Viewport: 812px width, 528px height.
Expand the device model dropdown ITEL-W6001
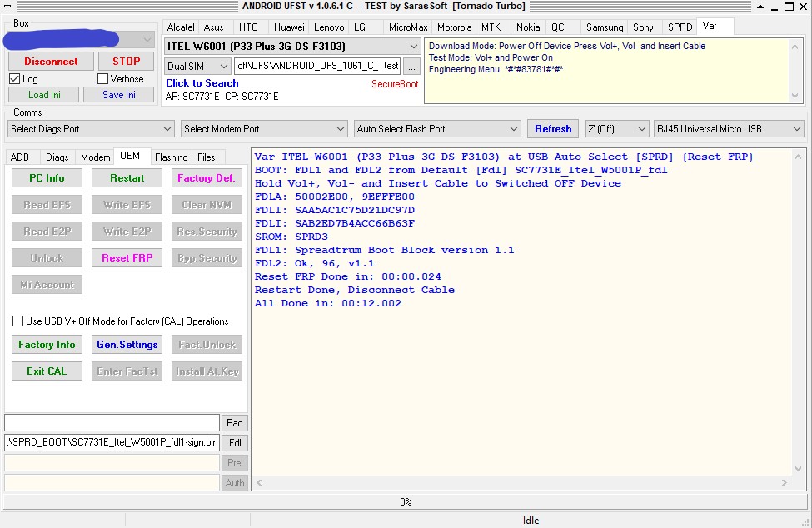[413, 47]
